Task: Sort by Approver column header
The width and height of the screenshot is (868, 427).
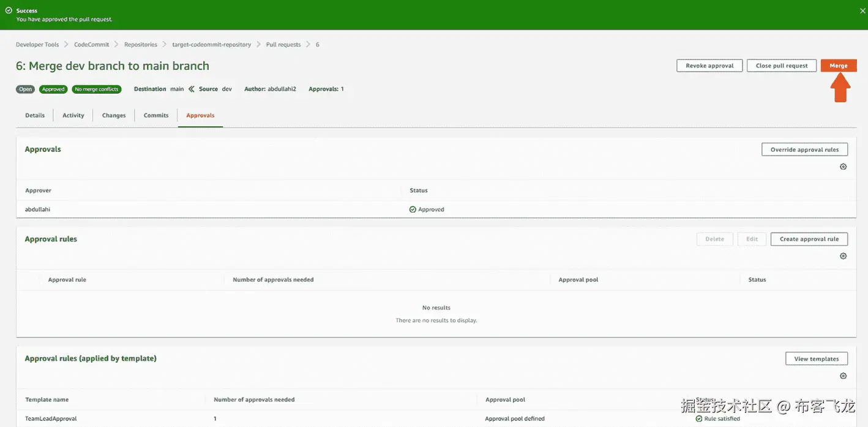Action: tap(39, 191)
